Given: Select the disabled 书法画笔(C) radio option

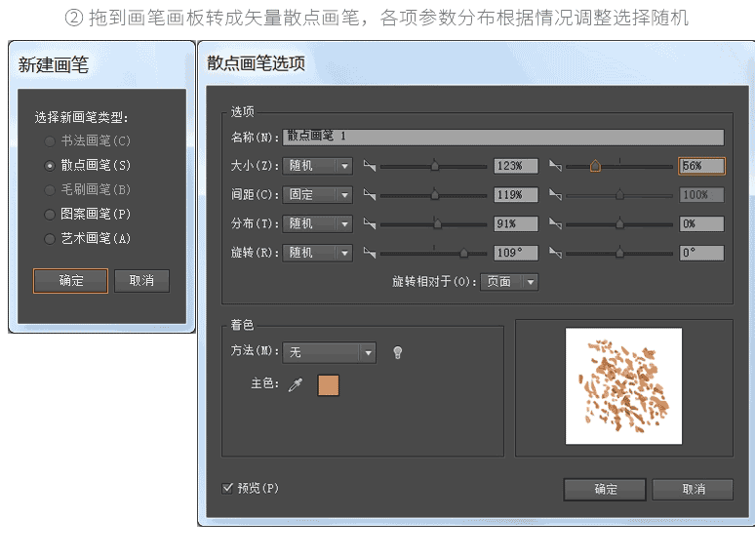Looking at the screenshot, I should [50, 141].
